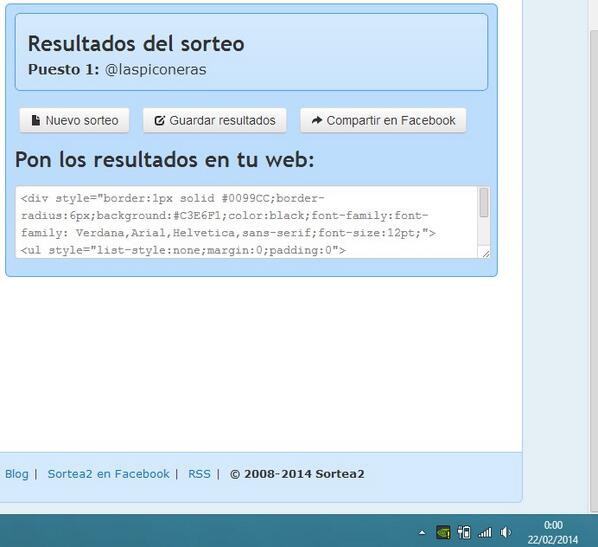Click the Pon los resultados en tu web heading
The image size is (598, 547).
tap(165, 159)
